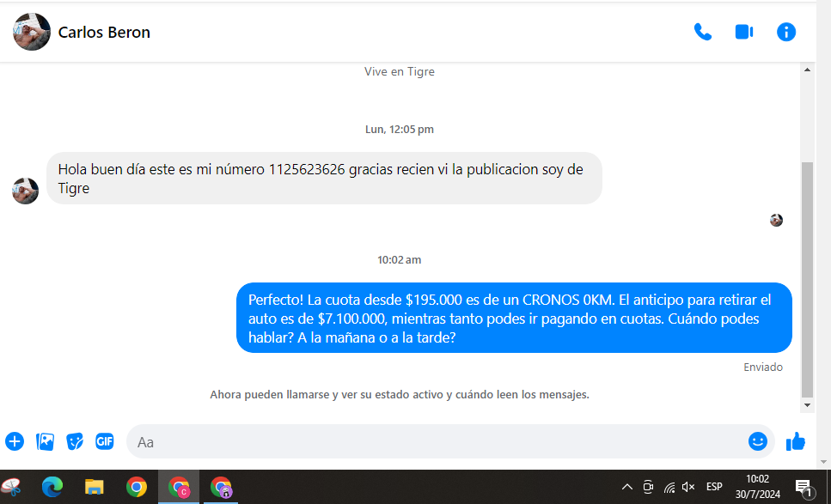
Task: Open Windows notification center
Action: click(804, 487)
